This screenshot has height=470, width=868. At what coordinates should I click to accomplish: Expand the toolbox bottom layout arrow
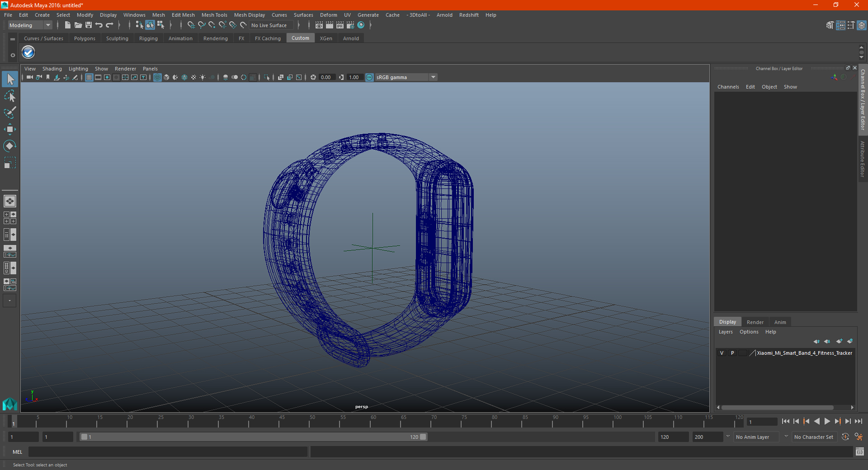[9, 301]
